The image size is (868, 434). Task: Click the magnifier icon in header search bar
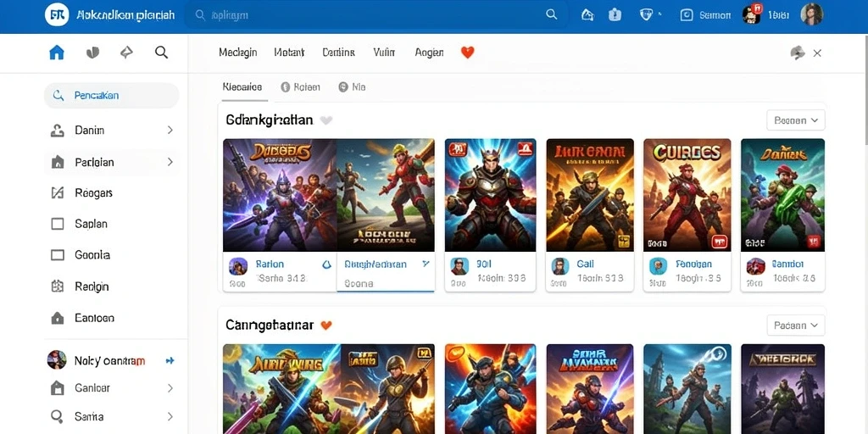pos(551,14)
